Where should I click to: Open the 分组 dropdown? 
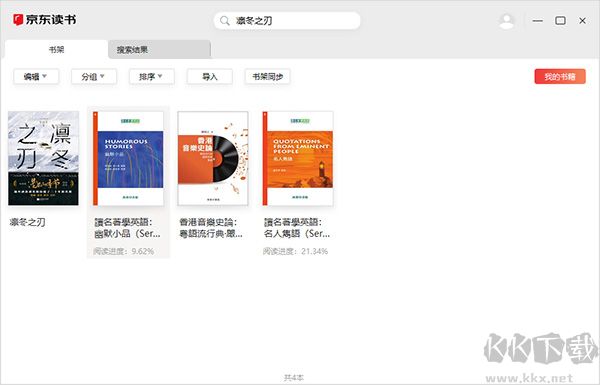(x=94, y=77)
